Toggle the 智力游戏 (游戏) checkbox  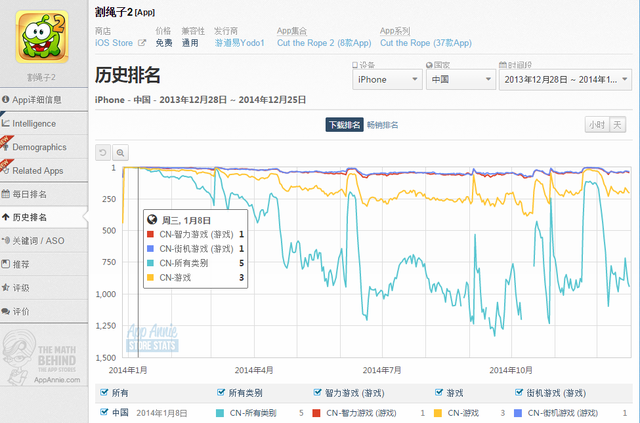(317, 392)
